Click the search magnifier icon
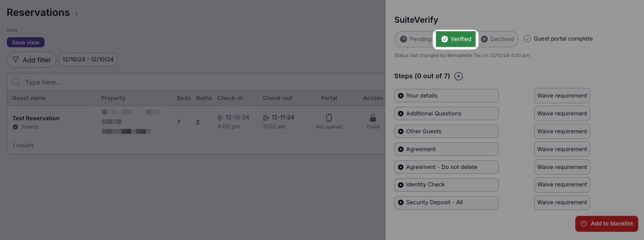Image resolution: width=644 pixels, height=240 pixels. point(16,82)
